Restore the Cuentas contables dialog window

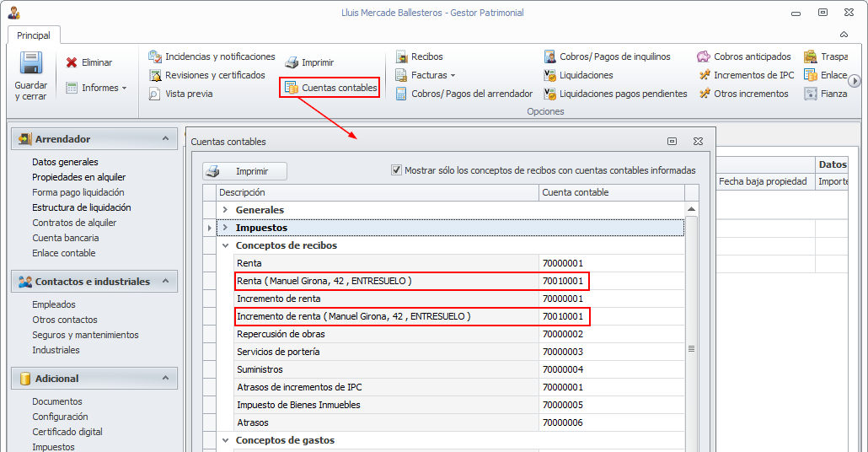click(672, 142)
